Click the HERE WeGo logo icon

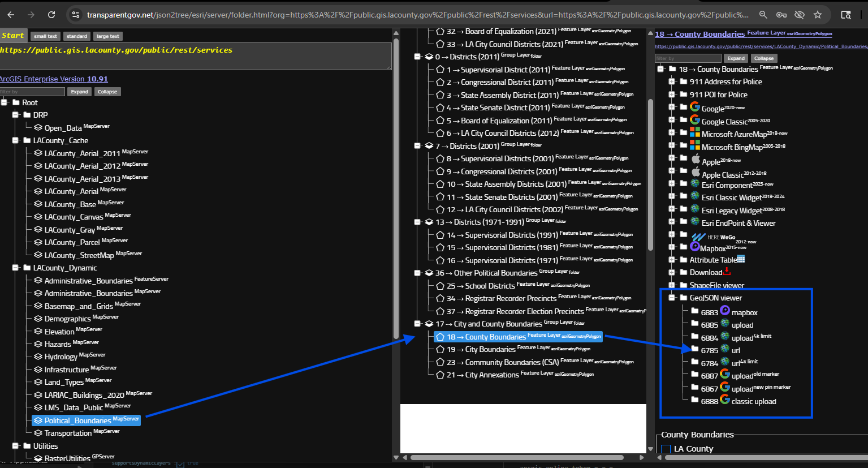[x=698, y=237]
